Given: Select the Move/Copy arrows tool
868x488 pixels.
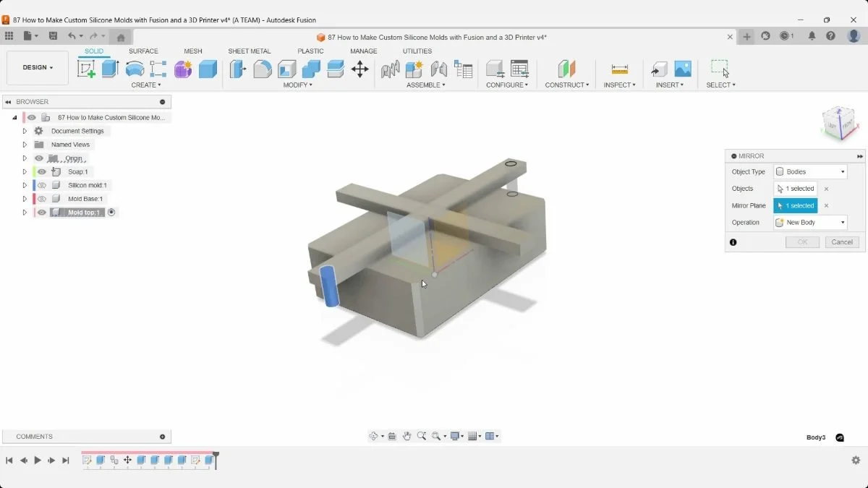Looking at the screenshot, I should coord(359,69).
